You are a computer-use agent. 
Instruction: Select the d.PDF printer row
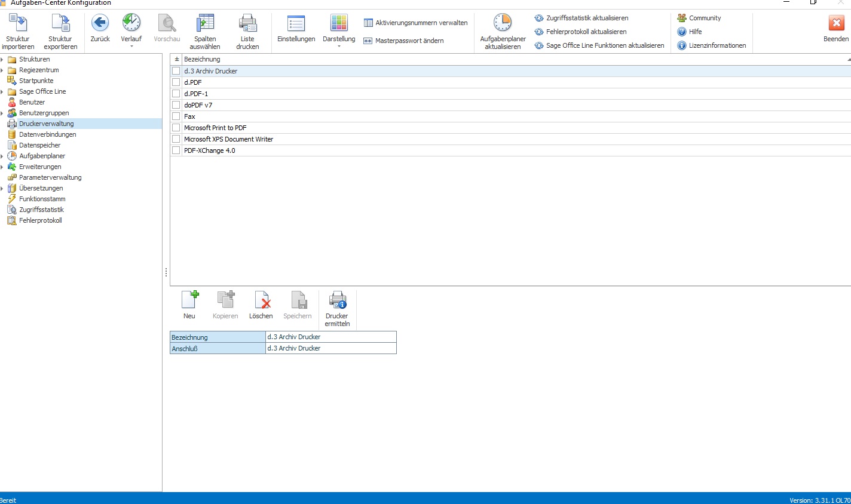coord(510,82)
